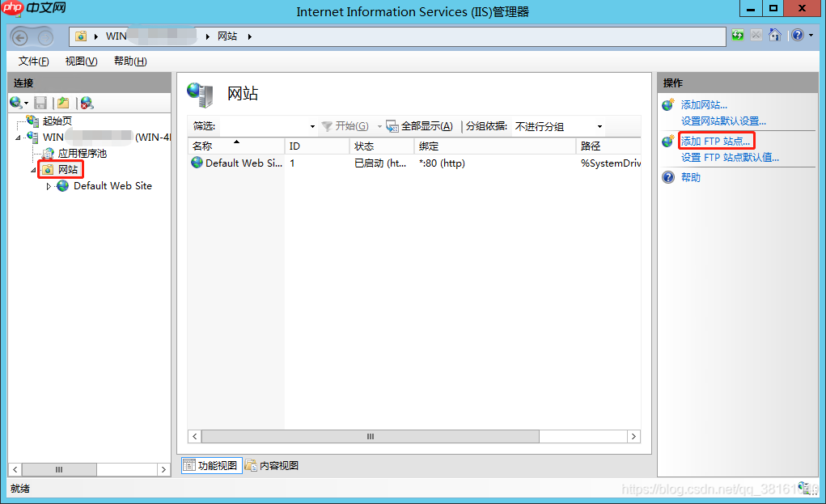Viewport: 826px width, 504px height.
Task: Open the create new connection folder icon
Action: click(62, 102)
